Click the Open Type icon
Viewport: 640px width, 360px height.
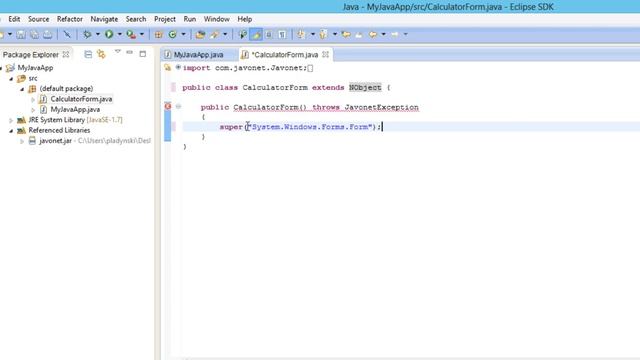200,35
